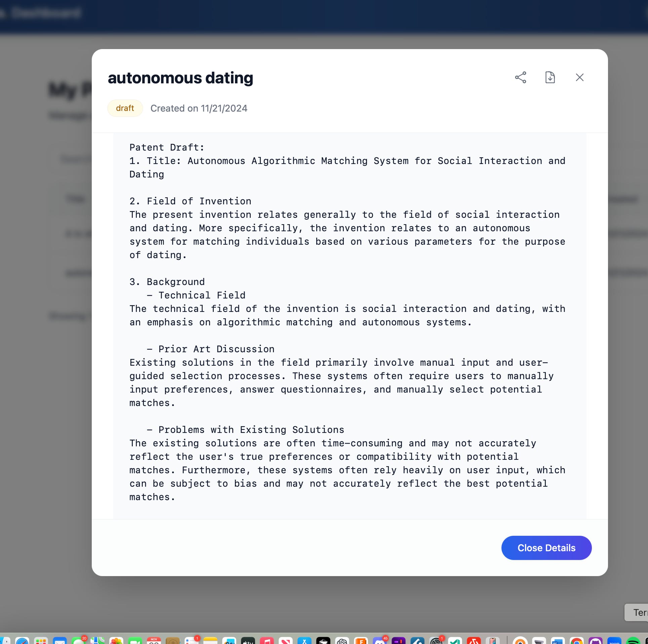Close the autonomous dating patent modal
Viewport: 648px width, 644px height.
(x=579, y=77)
